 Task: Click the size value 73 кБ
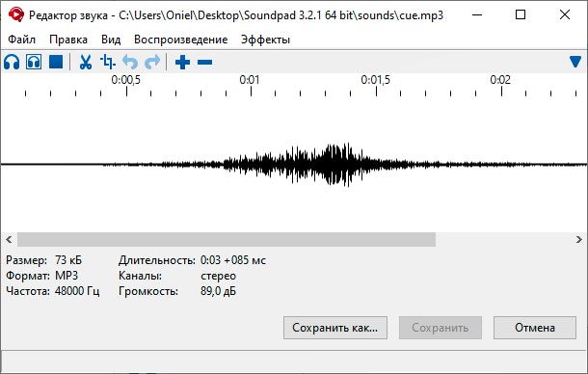[x=68, y=260]
